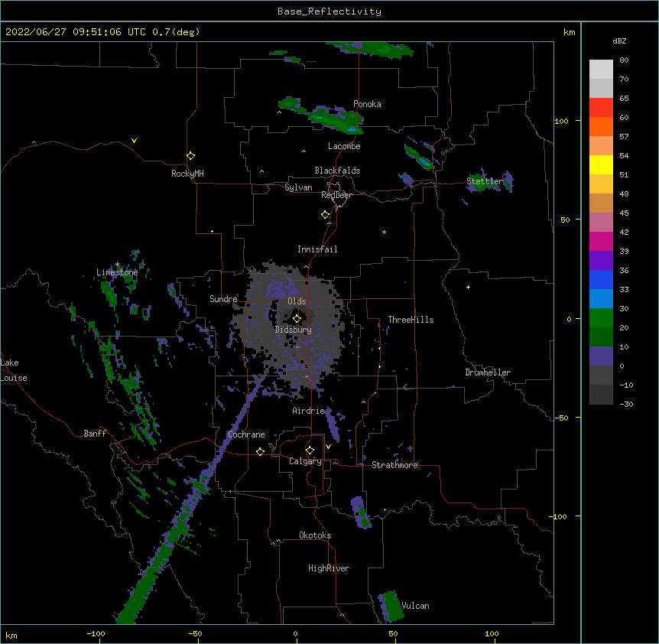Click the RedDeer city label
659x644 pixels.
tap(336, 195)
